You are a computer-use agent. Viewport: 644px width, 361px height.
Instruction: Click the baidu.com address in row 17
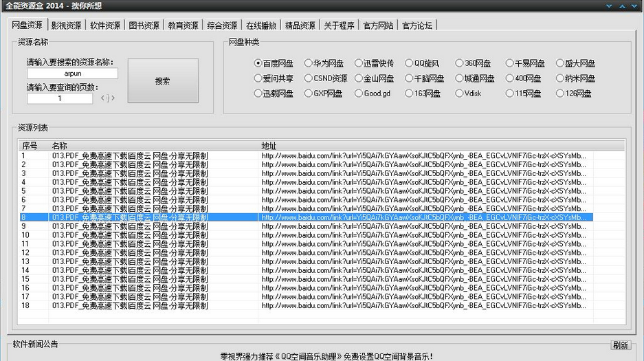(x=424, y=296)
